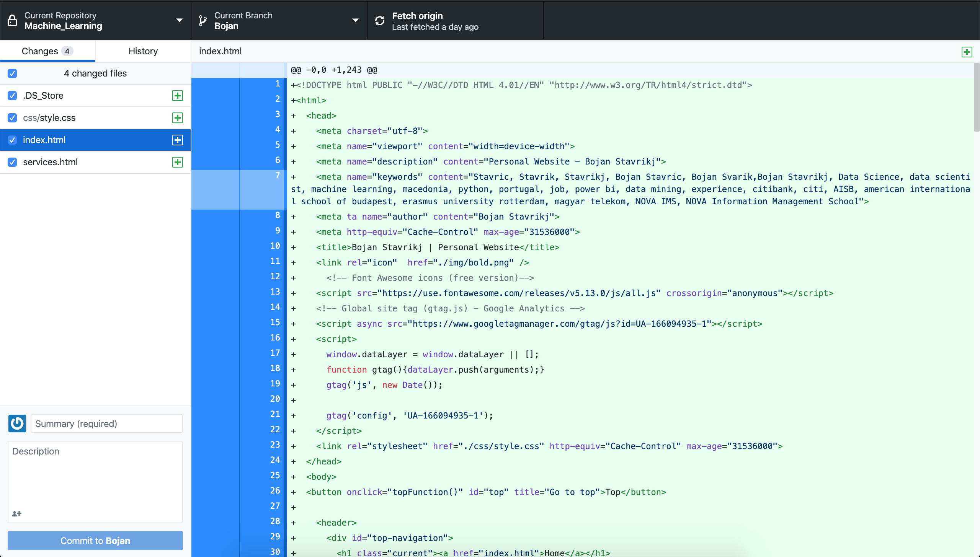The image size is (980, 557).
Task: Switch to the History tab
Action: coord(143,51)
